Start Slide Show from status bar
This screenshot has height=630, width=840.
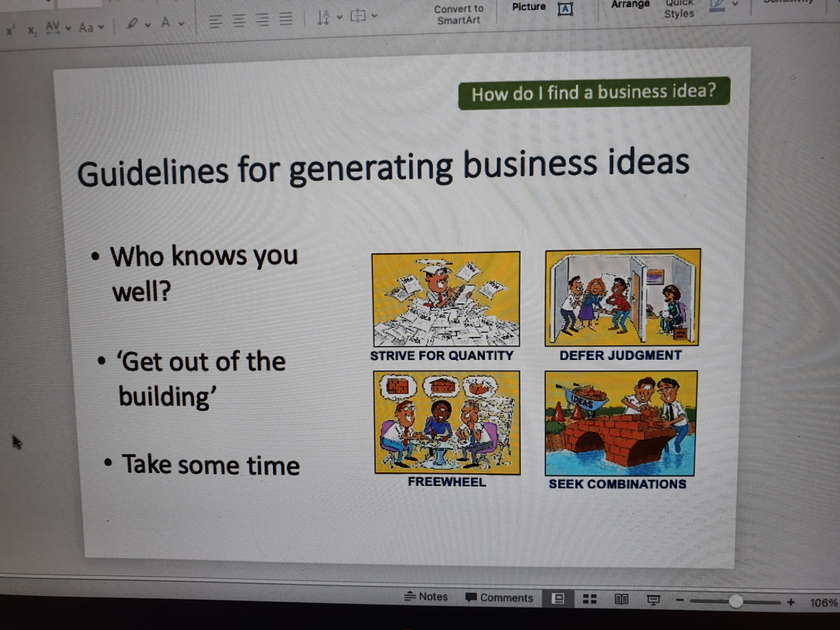[653, 600]
